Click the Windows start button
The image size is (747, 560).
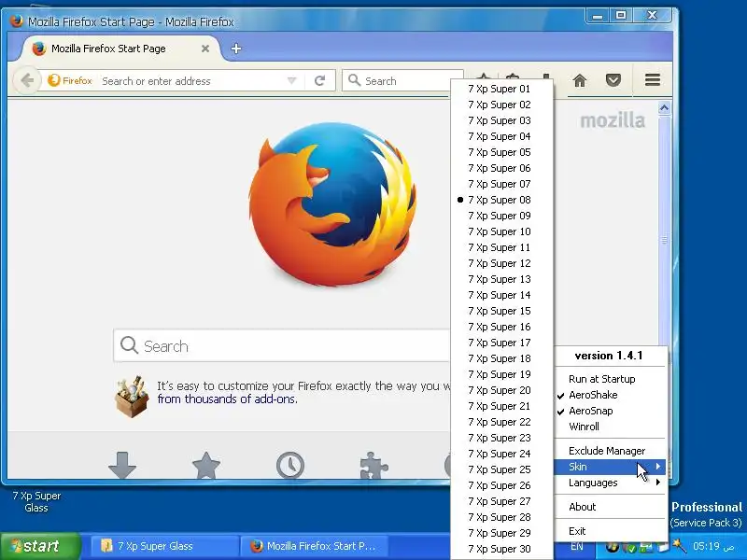40,546
